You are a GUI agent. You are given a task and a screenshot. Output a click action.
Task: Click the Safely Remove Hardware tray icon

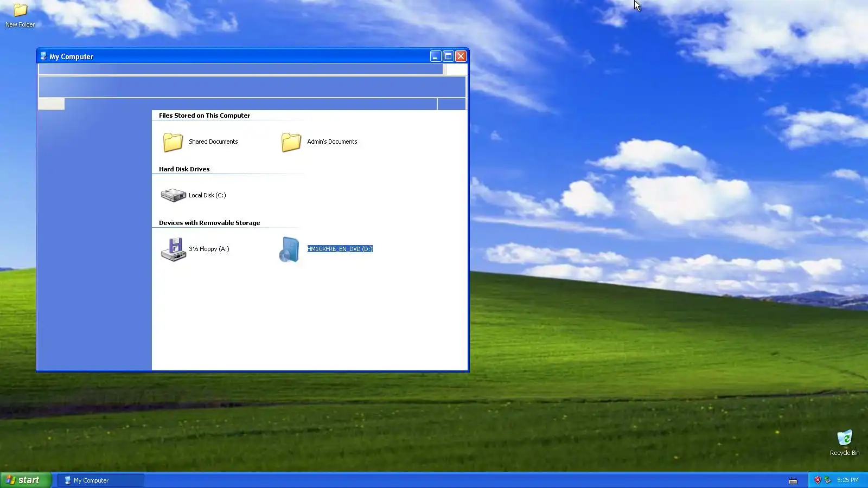coord(827,480)
